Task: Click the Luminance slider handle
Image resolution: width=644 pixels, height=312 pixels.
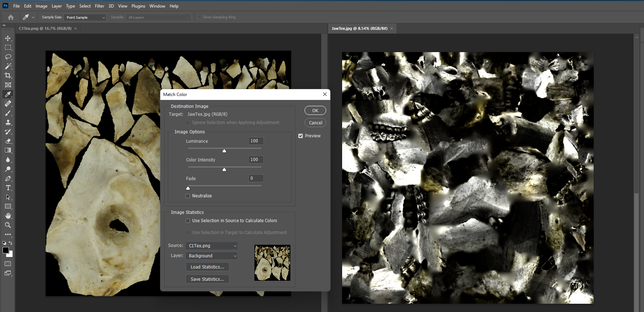Action: click(x=224, y=151)
